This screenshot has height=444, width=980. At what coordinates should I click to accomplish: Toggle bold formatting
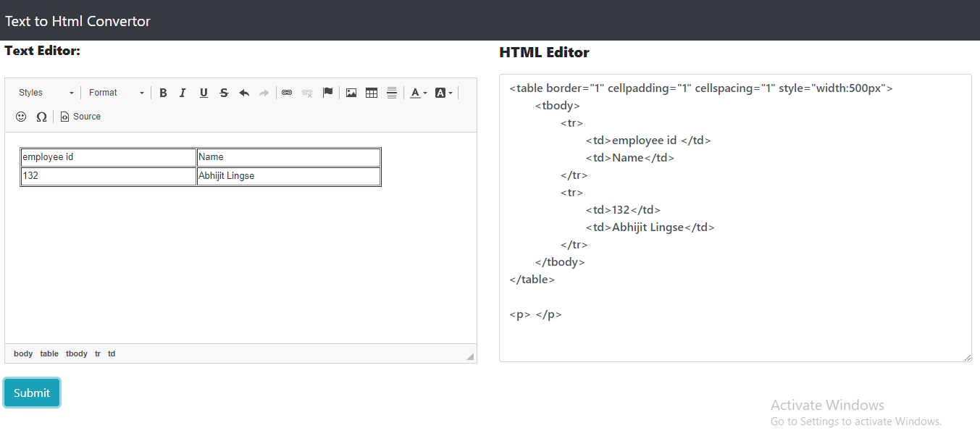pyautogui.click(x=163, y=93)
